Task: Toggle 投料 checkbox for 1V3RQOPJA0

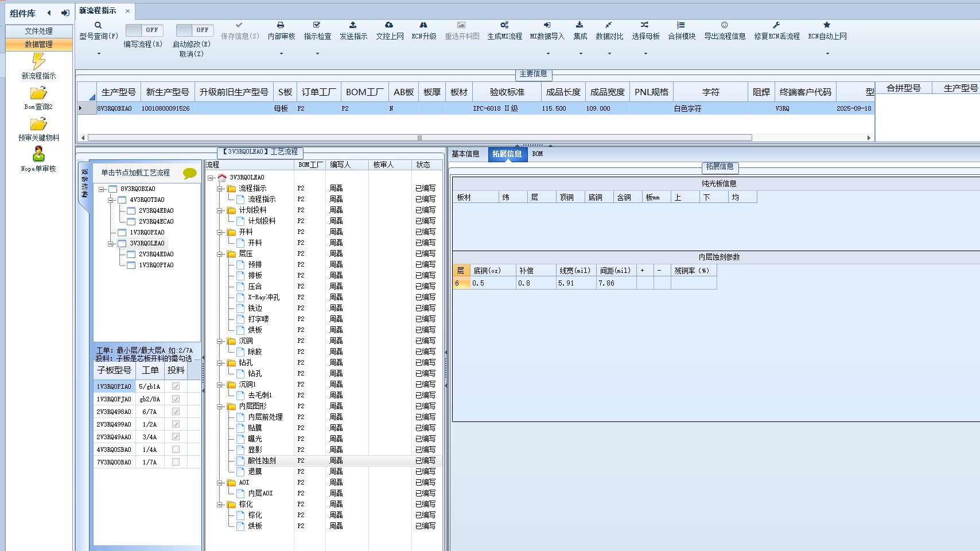Action: (x=176, y=399)
